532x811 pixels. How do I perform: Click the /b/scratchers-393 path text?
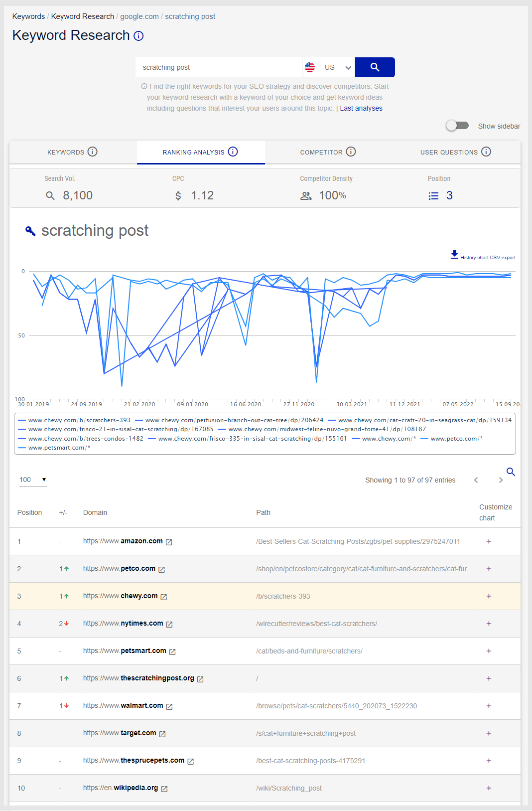pyautogui.click(x=283, y=596)
